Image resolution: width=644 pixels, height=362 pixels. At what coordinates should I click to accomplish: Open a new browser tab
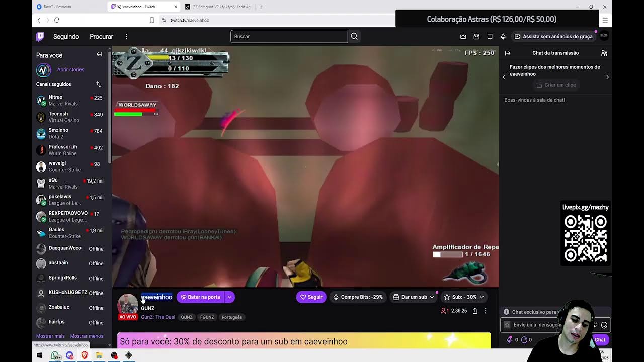click(261, 7)
